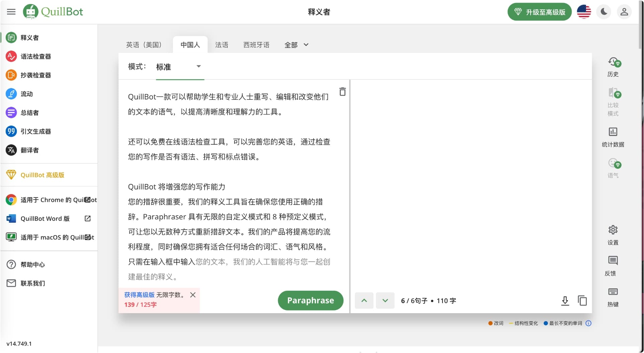Go to next sentence with down arrow

point(385,301)
